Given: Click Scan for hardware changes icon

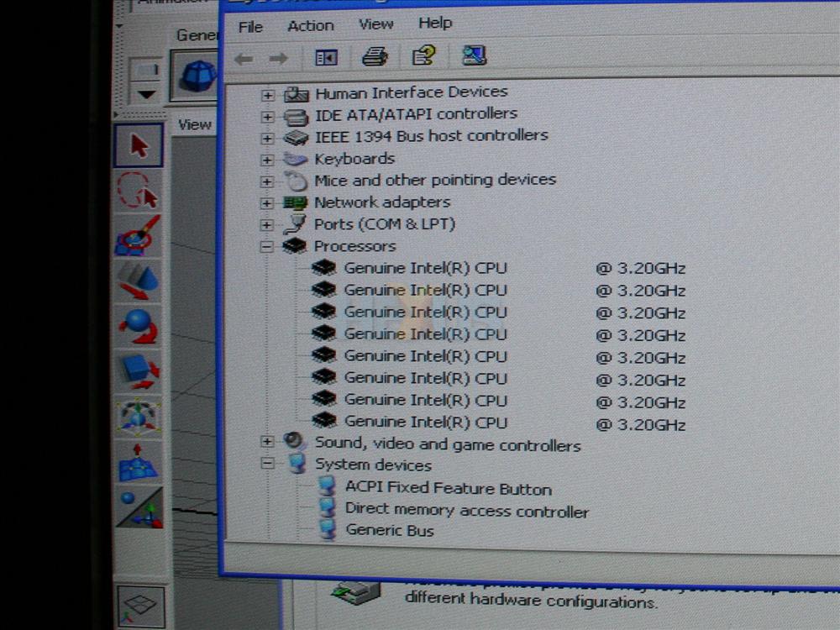Looking at the screenshot, I should tap(474, 55).
